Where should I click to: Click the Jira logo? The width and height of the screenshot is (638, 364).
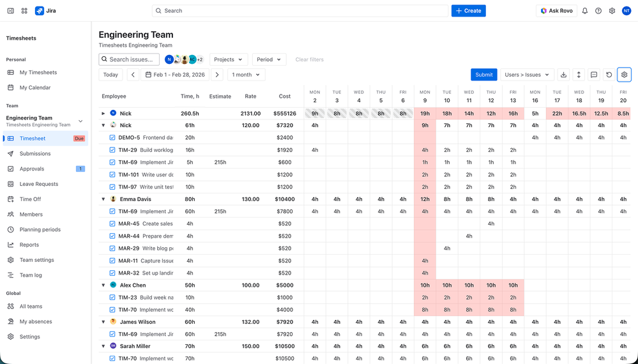click(x=45, y=11)
